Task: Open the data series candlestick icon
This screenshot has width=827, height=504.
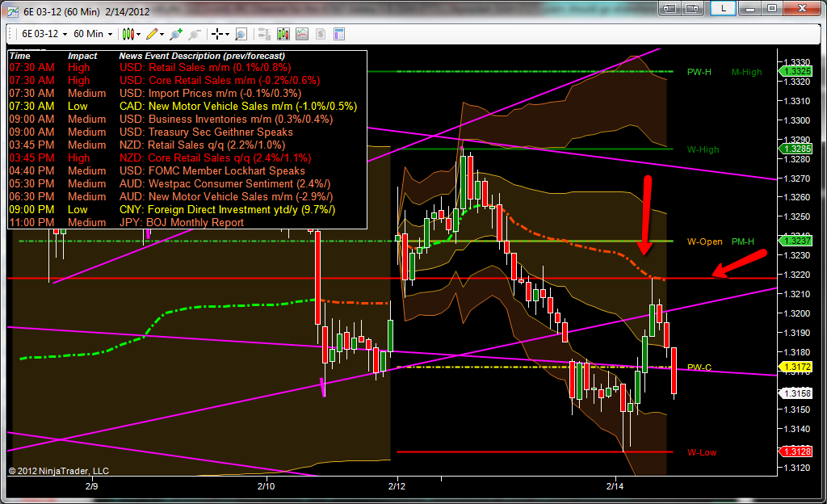Action: 283,34
